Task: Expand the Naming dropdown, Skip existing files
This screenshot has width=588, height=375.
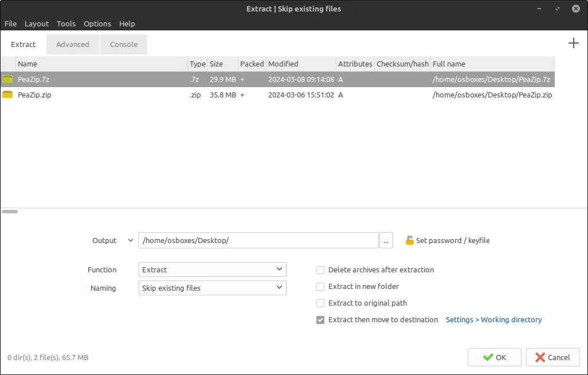Action: 212,288
